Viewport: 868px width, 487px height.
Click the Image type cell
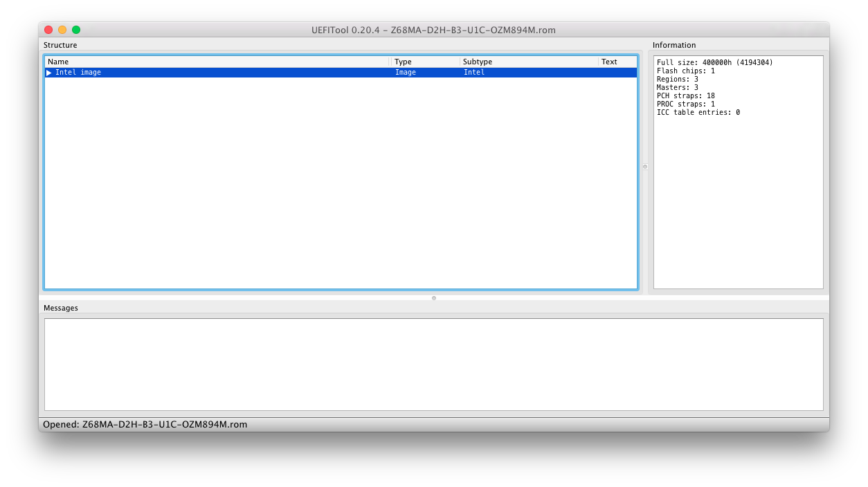(406, 73)
